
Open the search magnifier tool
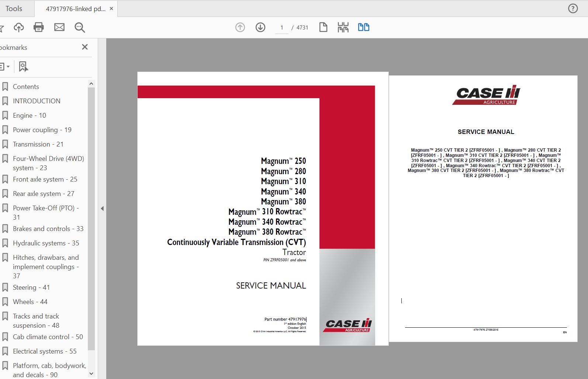click(x=80, y=27)
